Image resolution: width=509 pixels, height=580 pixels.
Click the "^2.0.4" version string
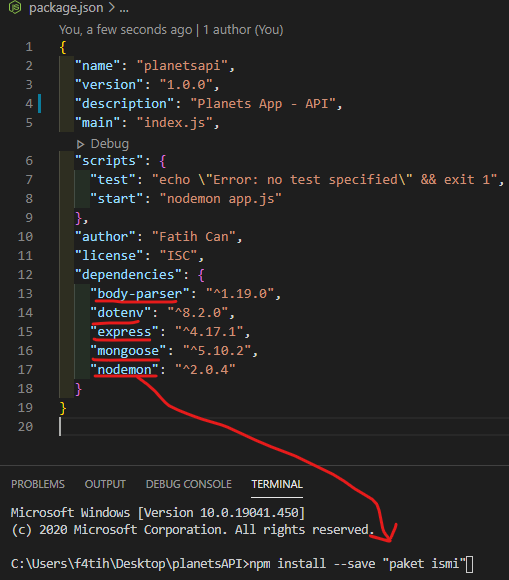click(205, 370)
